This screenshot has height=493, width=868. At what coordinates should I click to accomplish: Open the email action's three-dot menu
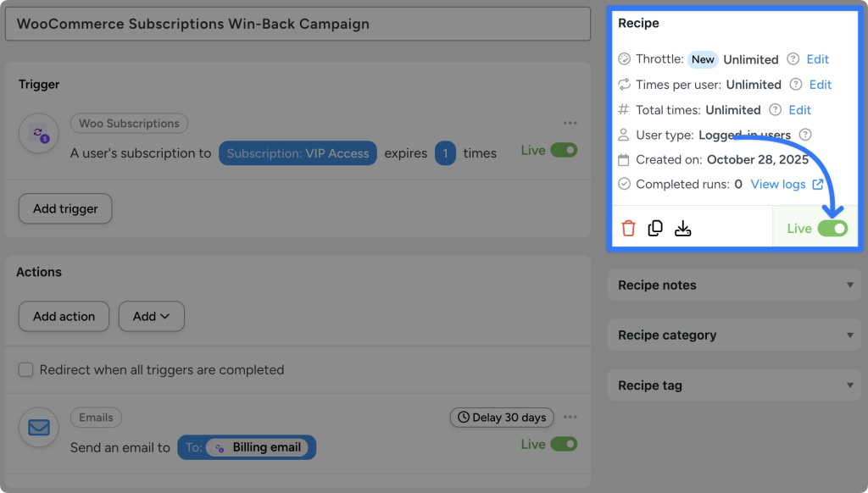tap(570, 417)
